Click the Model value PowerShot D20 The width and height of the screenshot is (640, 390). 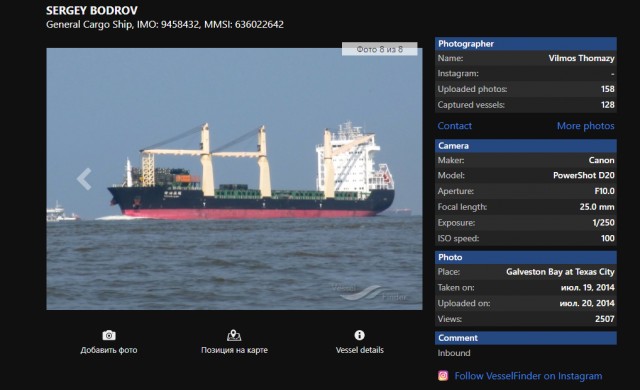pyautogui.click(x=584, y=175)
